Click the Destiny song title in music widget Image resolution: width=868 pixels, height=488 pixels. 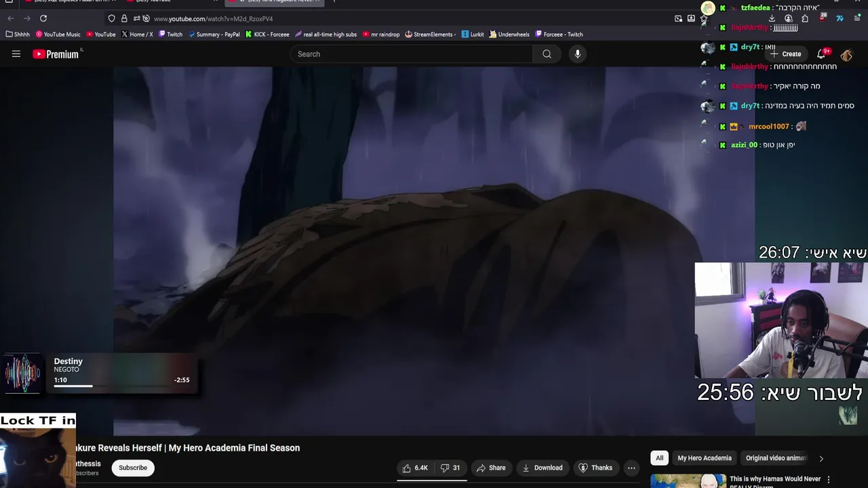pyautogui.click(x=68, y=361)
